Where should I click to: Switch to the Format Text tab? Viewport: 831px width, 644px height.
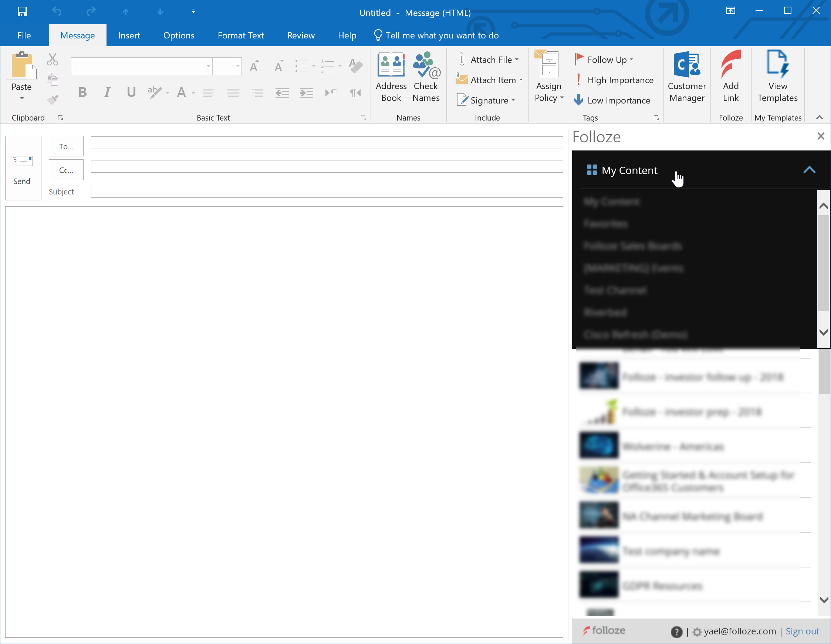(x=240, y=35)
